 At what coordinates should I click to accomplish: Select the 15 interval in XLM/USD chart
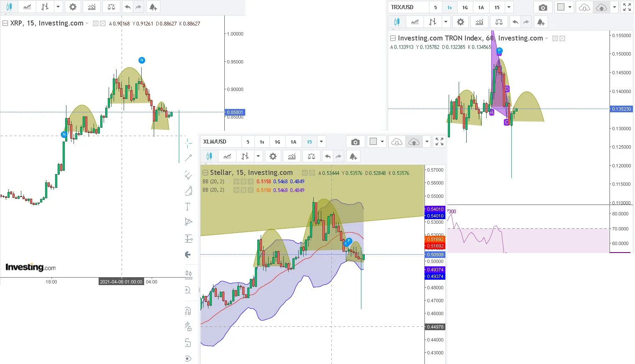tap(309, 142)
